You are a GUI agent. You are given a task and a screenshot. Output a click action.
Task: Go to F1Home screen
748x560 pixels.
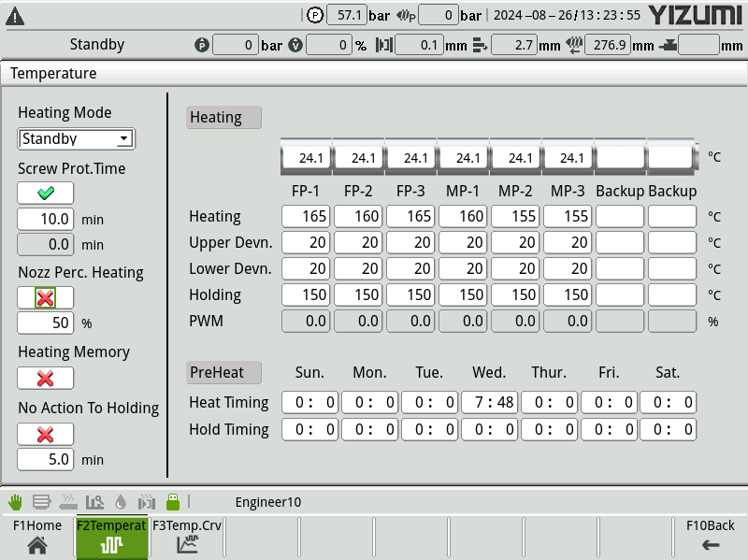click(x=37, y=538)
